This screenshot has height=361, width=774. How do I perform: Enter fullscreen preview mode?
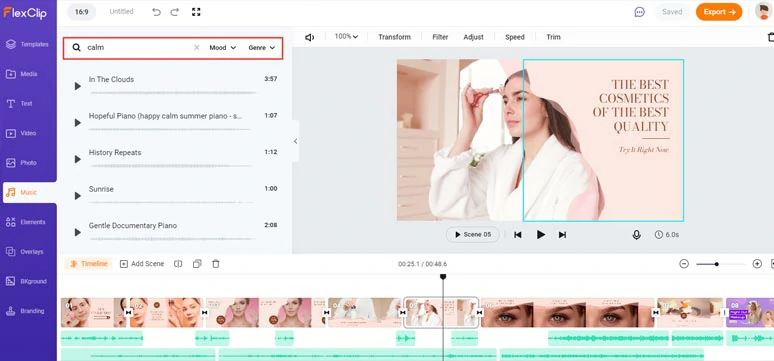click(196, 12)
